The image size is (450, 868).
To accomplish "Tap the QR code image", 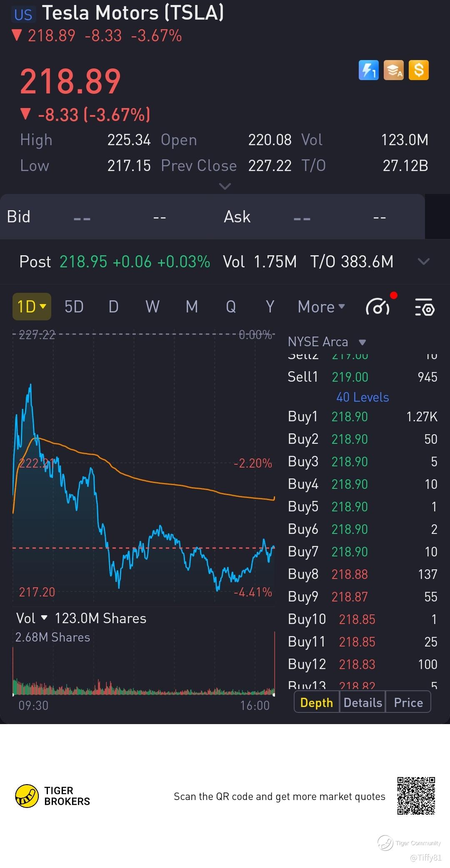I will [416, 796].
